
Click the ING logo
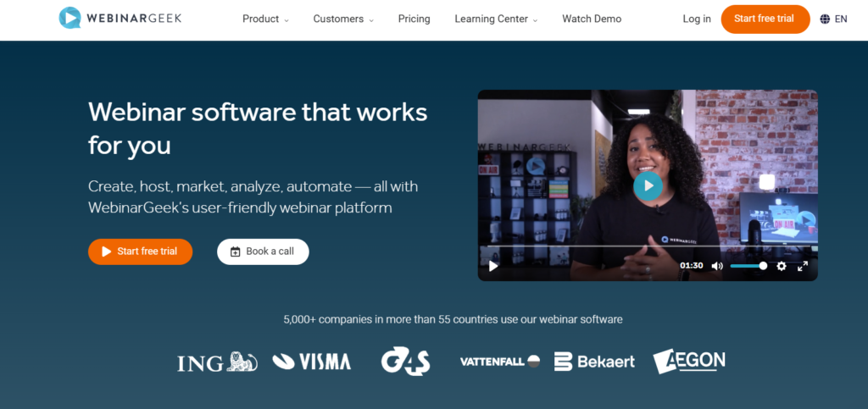click(x=217, y=362)
